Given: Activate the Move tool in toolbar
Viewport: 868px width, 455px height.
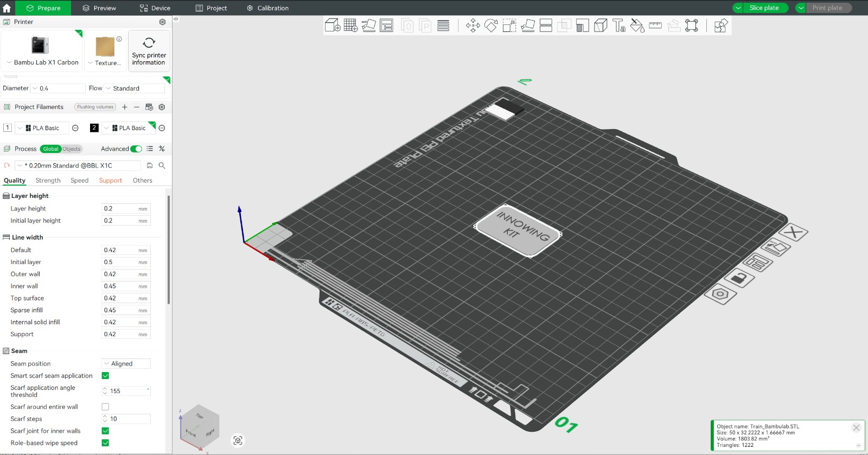Looking at the screenshot, I should (x=473, y=25).
